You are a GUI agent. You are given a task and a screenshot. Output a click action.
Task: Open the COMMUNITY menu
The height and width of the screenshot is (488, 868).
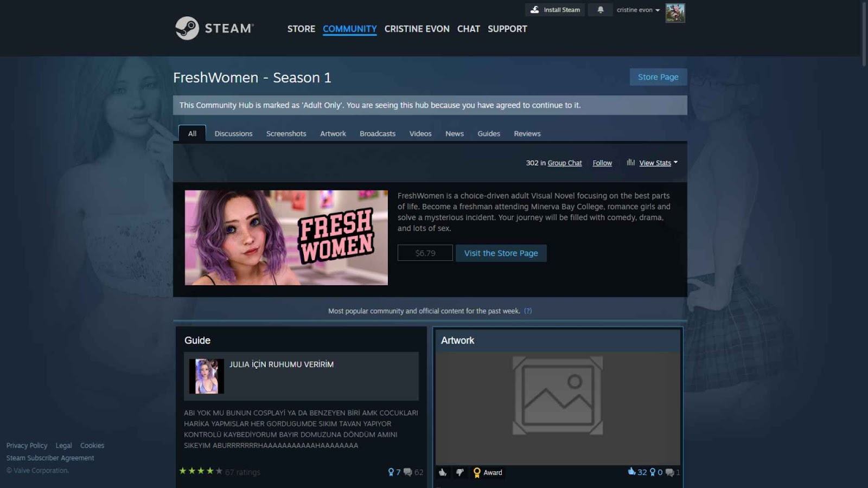(x=350, y=29)
